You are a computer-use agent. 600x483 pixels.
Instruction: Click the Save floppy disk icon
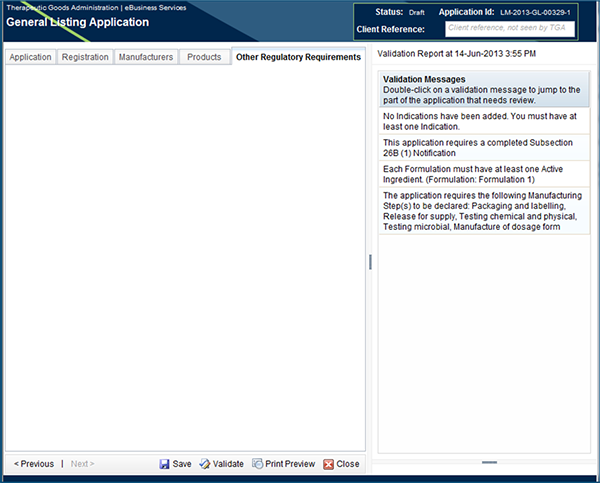point(165,464)
